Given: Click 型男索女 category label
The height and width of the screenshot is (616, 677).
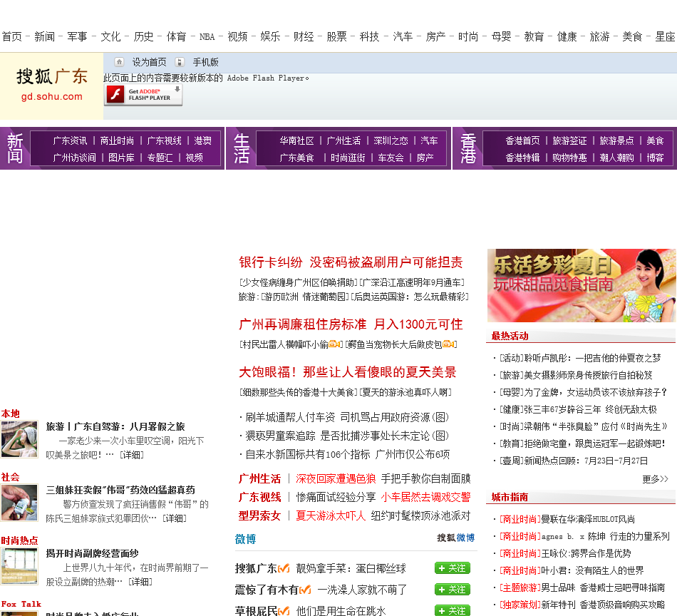Looking at the screenshot, I should 259,515.
